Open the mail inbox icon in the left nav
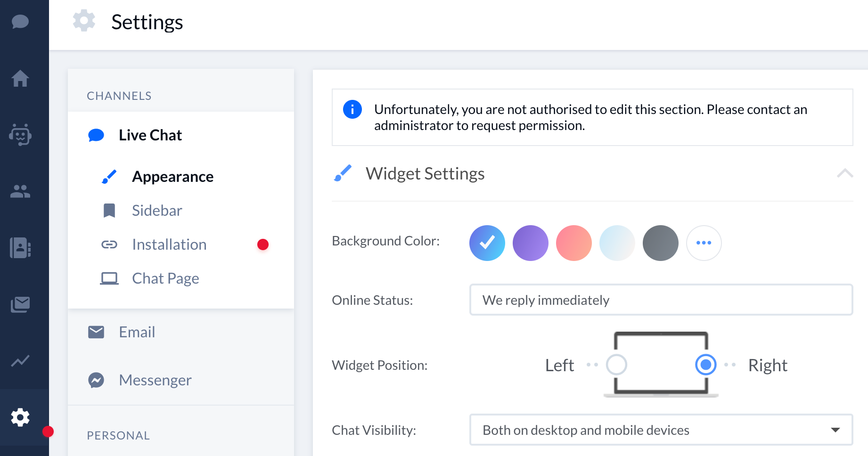868x456 pixels. (20, 304)
